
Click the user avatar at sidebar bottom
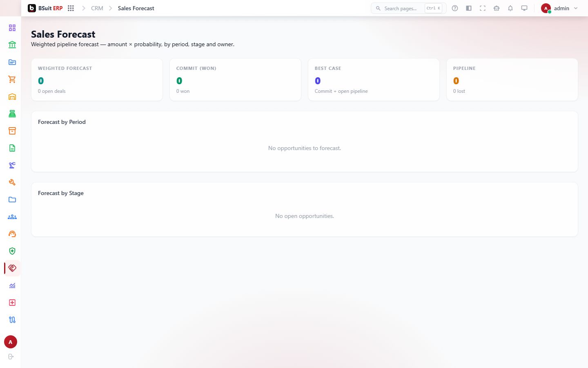(11, 342)
